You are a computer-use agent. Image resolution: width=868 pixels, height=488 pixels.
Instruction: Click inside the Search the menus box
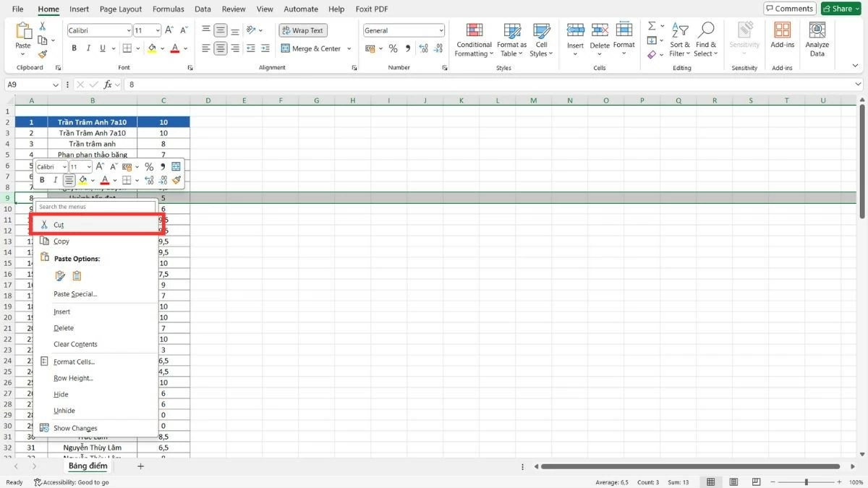(94, 206)
